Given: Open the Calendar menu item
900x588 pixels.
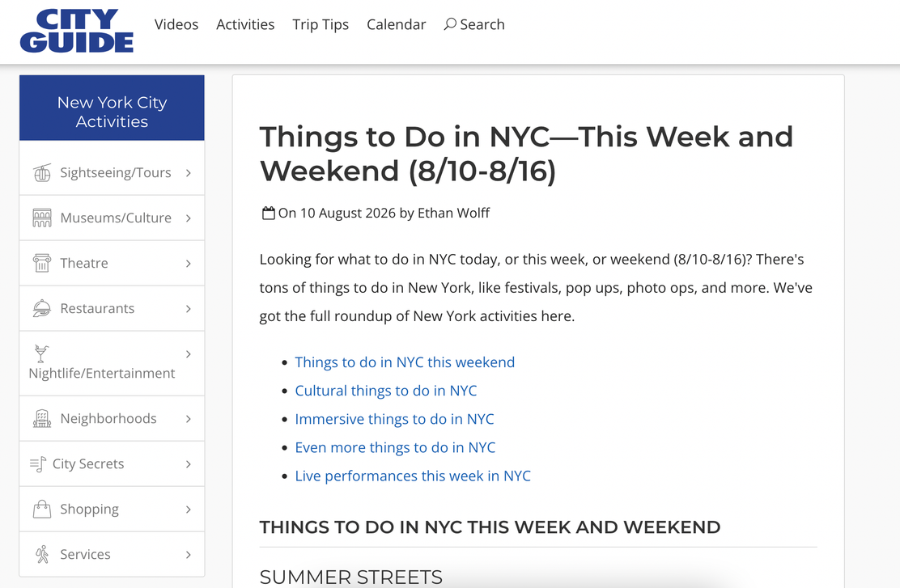Looking at the screenshot, I should click(396, 24).
